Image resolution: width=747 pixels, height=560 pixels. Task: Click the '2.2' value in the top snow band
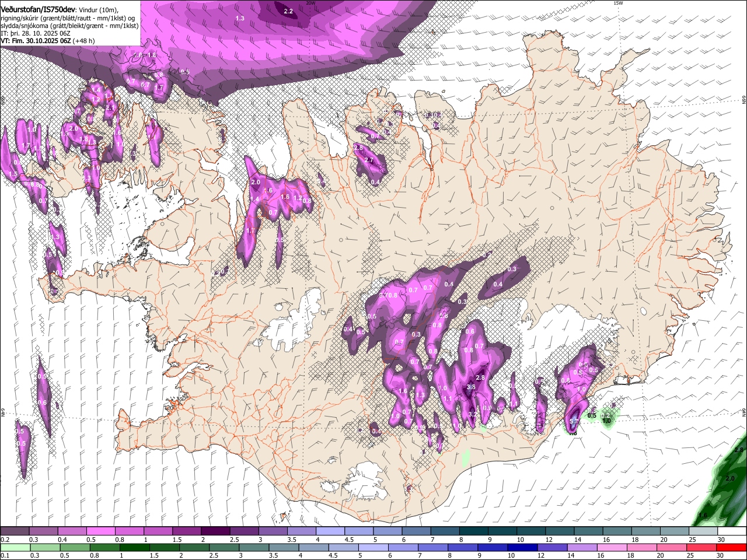tap(288, 11)
